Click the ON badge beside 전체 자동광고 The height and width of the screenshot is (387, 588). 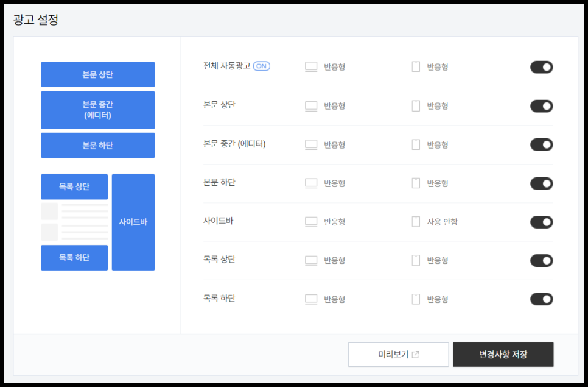261,66
